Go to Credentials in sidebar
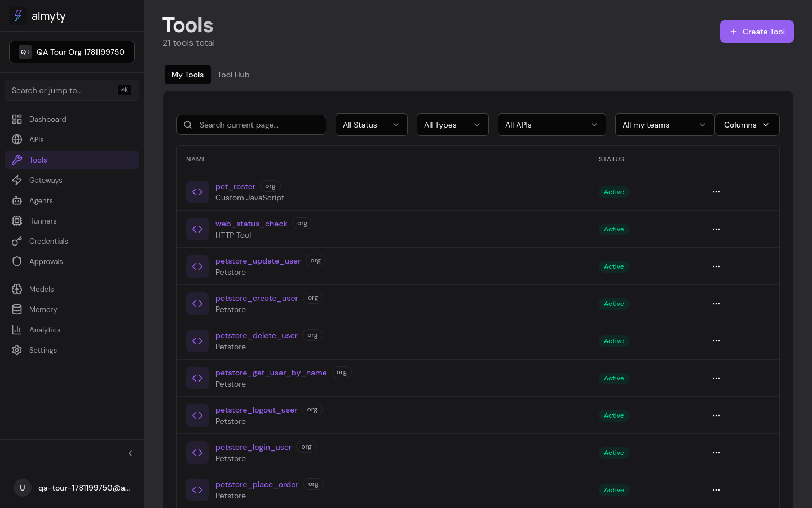Screen dimensions: 812x508 tap(72, 241)
